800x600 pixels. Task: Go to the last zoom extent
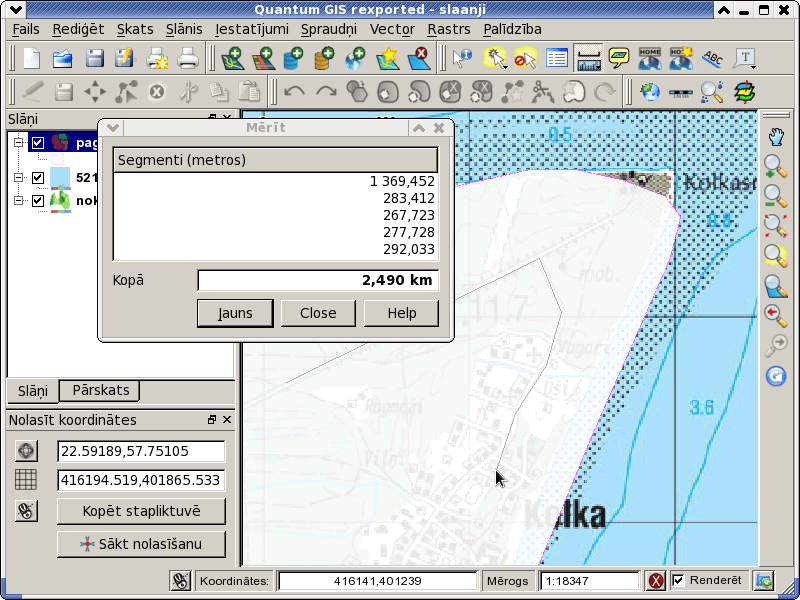776,315
